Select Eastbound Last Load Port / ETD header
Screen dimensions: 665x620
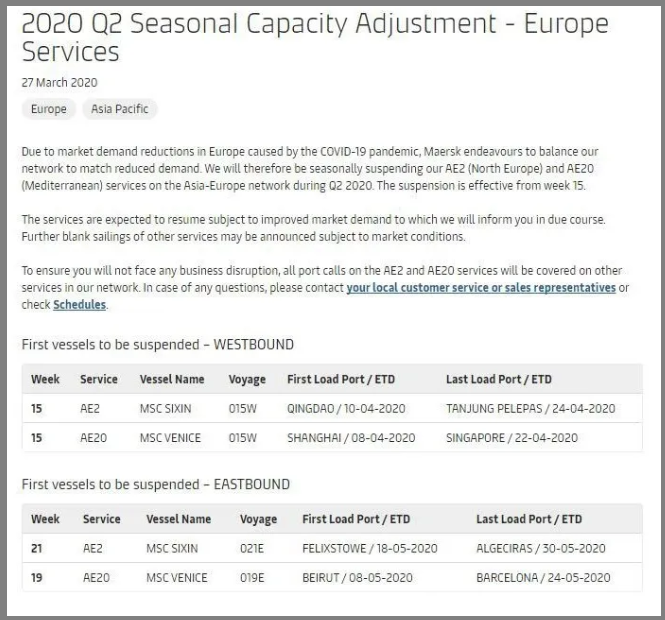(x=529, y=520)
